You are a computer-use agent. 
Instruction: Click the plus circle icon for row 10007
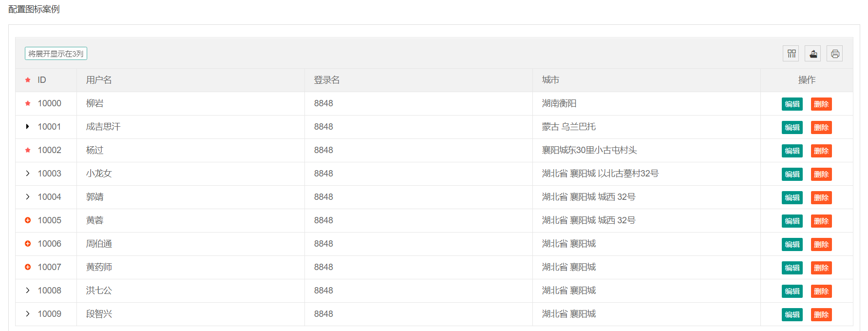[x=28, y=267]
